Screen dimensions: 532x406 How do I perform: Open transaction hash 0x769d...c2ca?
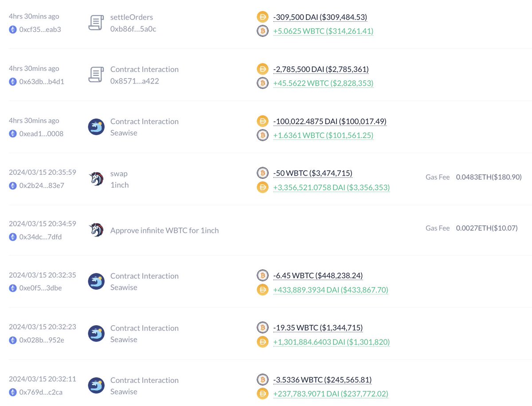[x=41, y=392]
